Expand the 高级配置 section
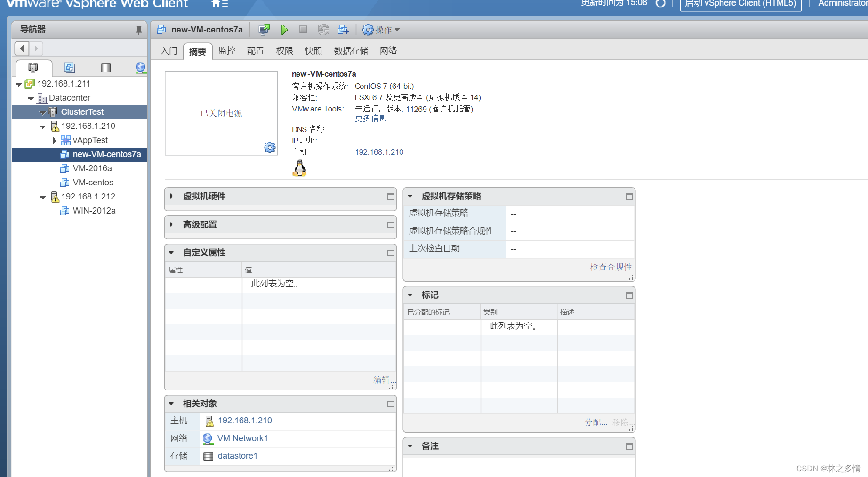 (x=172, y=224)
